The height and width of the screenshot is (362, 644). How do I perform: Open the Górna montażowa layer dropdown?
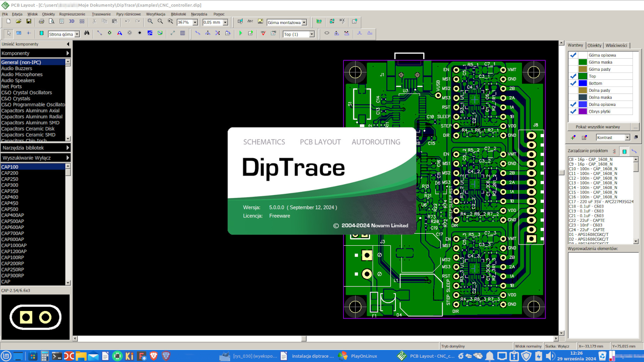304,22
